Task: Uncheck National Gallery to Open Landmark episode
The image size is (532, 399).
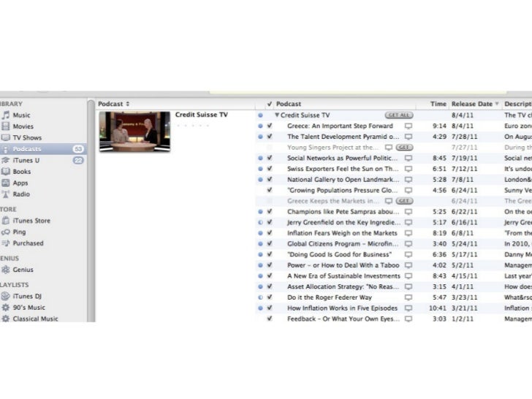Action: coord(270,179)
